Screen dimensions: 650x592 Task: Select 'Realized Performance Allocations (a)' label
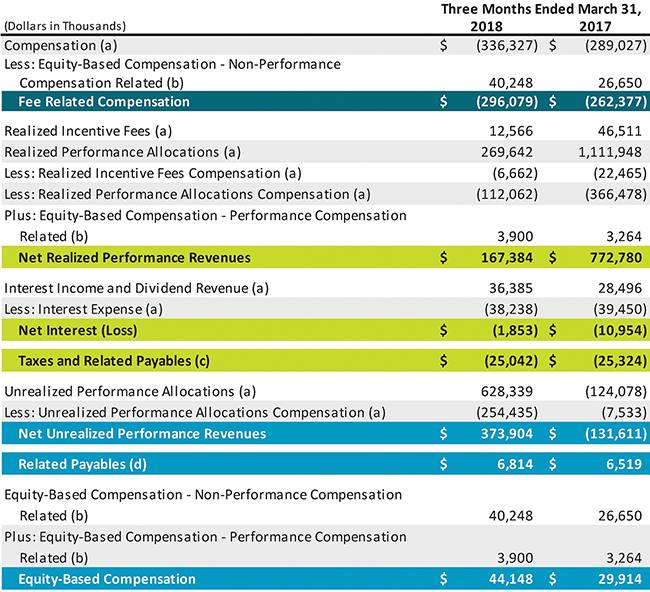pos(122,152)
